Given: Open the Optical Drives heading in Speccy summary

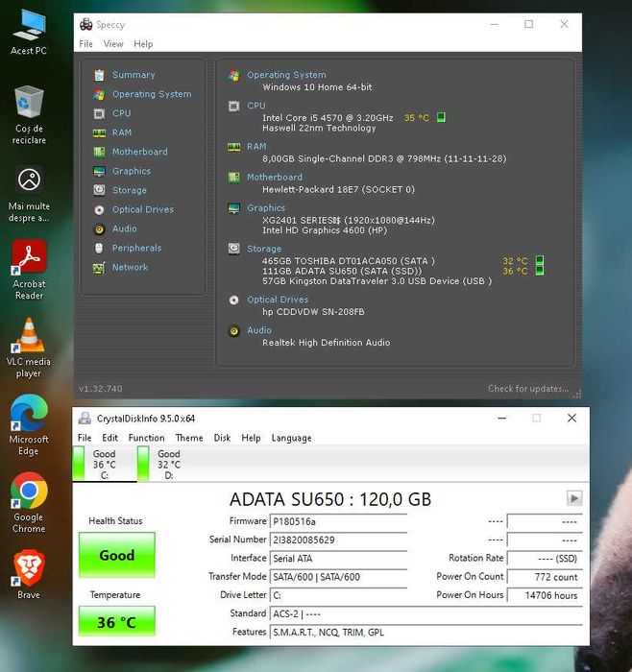Looking at the screenshot, I should [x=278, y=300].
